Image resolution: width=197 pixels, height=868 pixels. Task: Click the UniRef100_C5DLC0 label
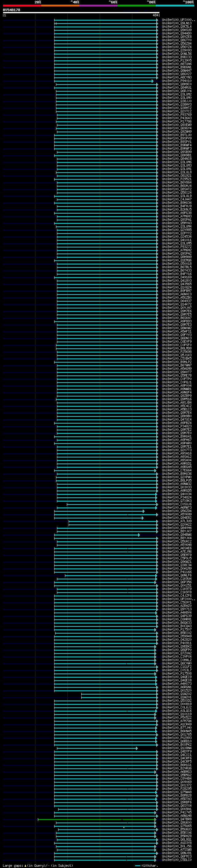[176, 860]
